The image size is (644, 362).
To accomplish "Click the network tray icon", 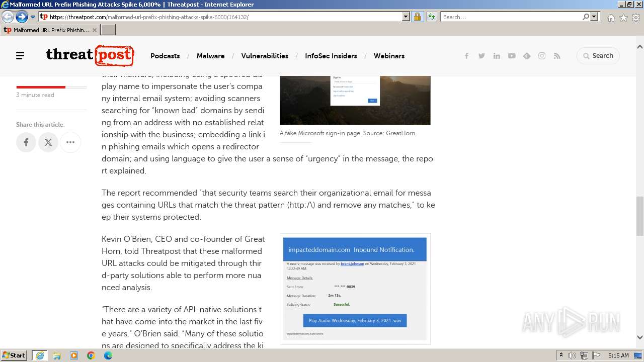I will [x=584, y=355].
